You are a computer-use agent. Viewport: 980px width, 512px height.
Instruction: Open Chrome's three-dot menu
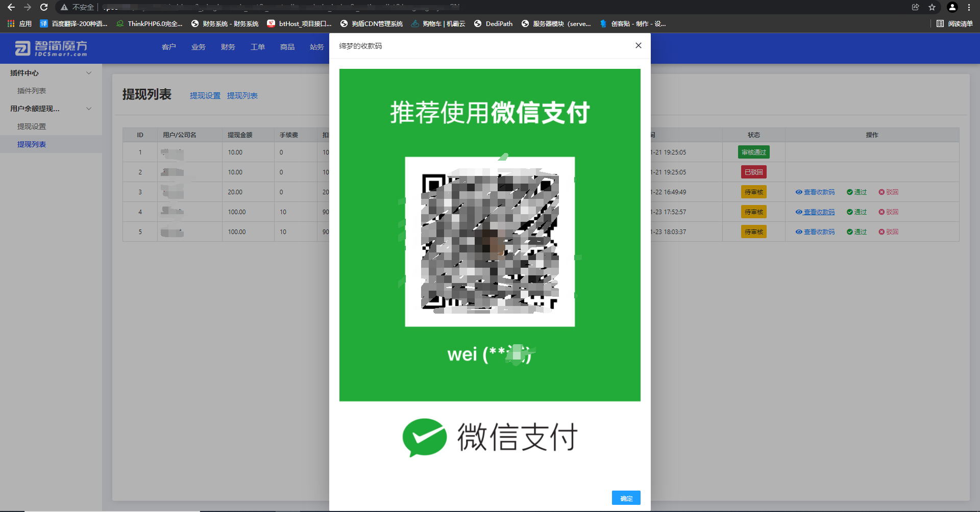pos(969,7)
